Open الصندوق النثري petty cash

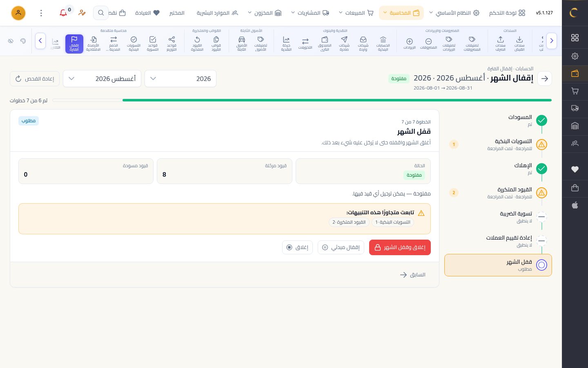coord(325,44)
